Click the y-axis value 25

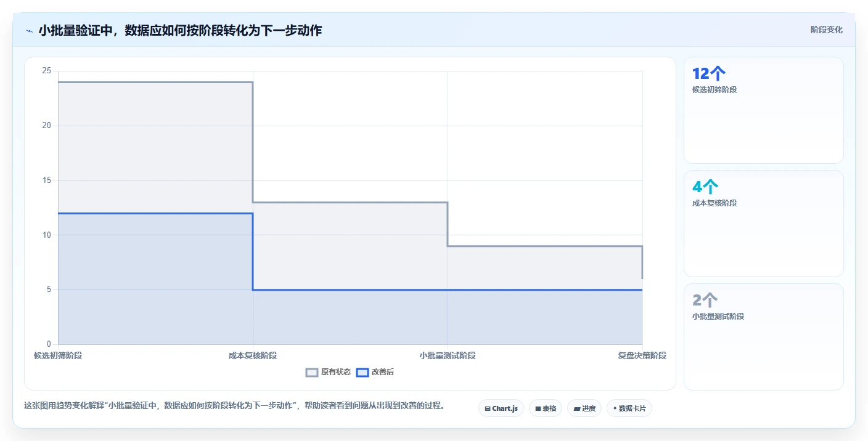click(x=47, y=71)
